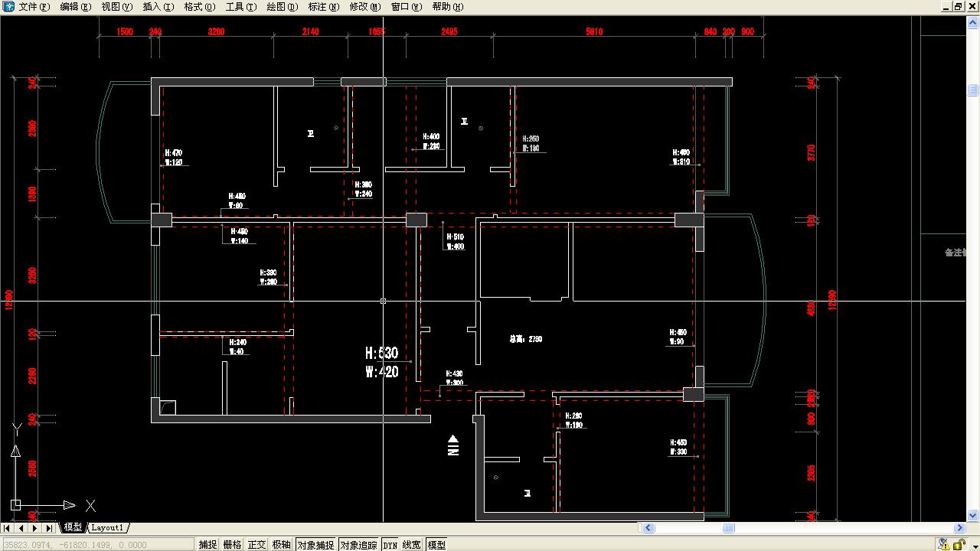Select the 2140 top dimension text
The height and width of the screenshot is (551, 980).
[x=310, y=32]
